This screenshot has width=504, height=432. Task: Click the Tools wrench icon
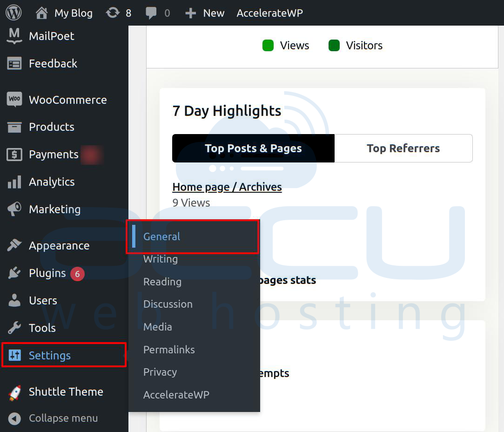[14, 328]
